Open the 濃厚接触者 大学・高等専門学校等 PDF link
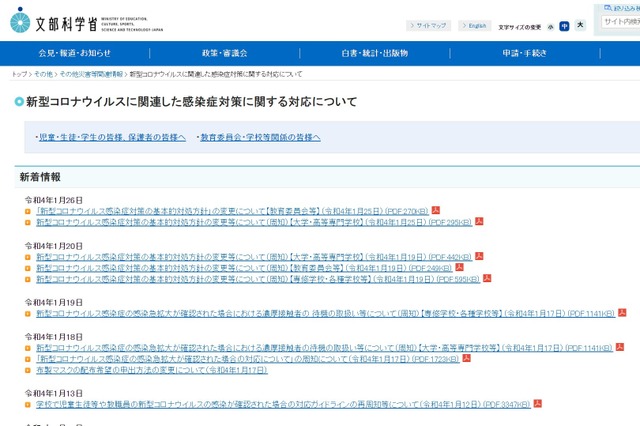 [x=324, y=348]
